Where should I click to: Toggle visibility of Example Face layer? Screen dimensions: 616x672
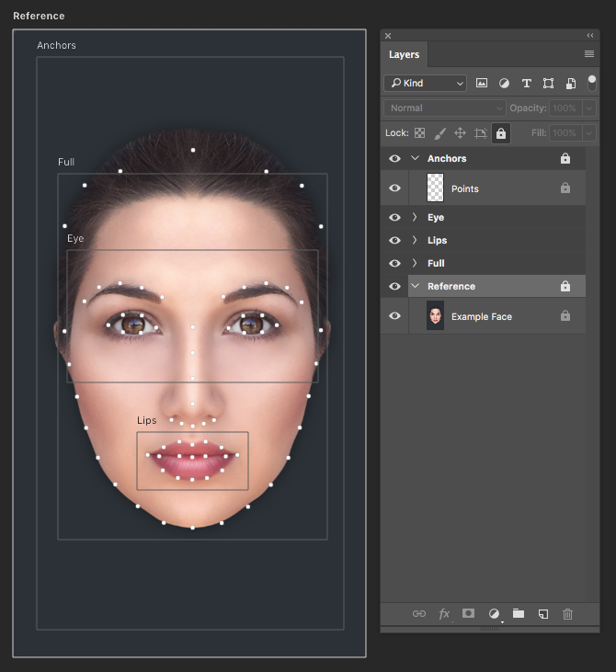coord(395,316)
